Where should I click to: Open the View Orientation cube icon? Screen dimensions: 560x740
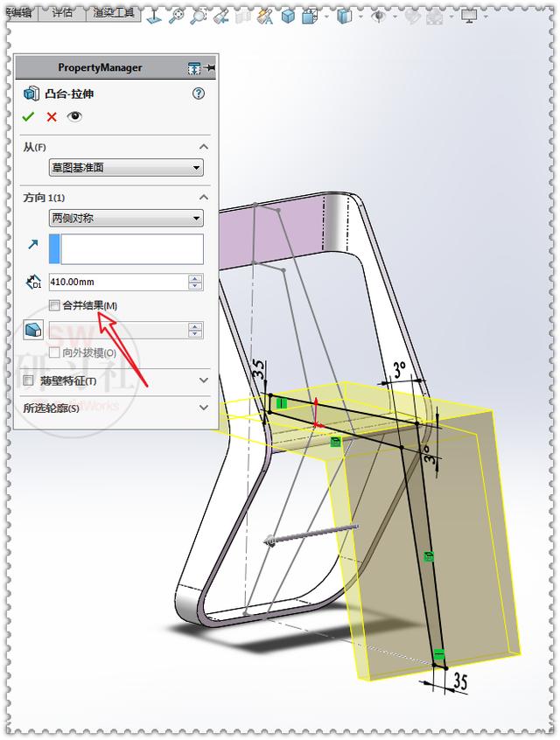click(309, 17)
